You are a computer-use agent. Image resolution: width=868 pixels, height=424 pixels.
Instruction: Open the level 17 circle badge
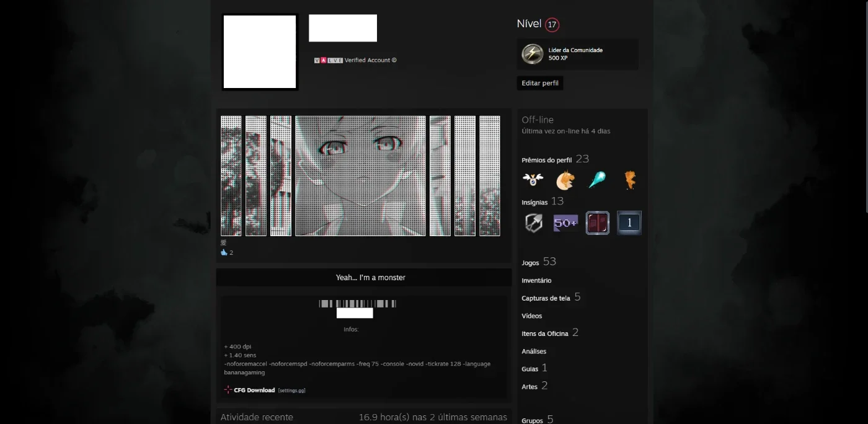[x=552, y=25]
